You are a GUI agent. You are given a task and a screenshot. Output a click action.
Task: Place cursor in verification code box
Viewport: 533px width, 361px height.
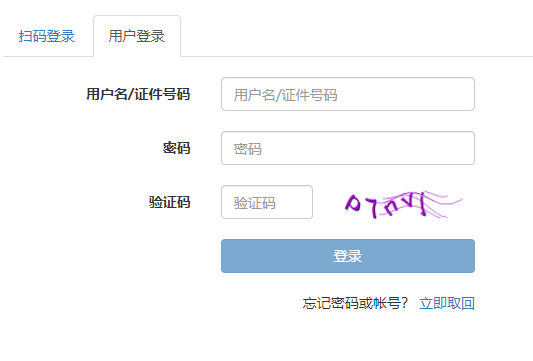click(x=267, y=202)
